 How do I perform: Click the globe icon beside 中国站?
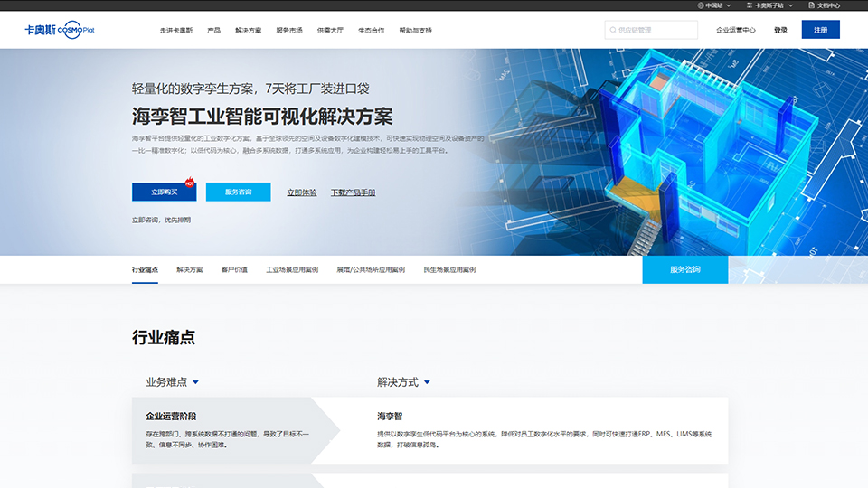click(700, 5)
